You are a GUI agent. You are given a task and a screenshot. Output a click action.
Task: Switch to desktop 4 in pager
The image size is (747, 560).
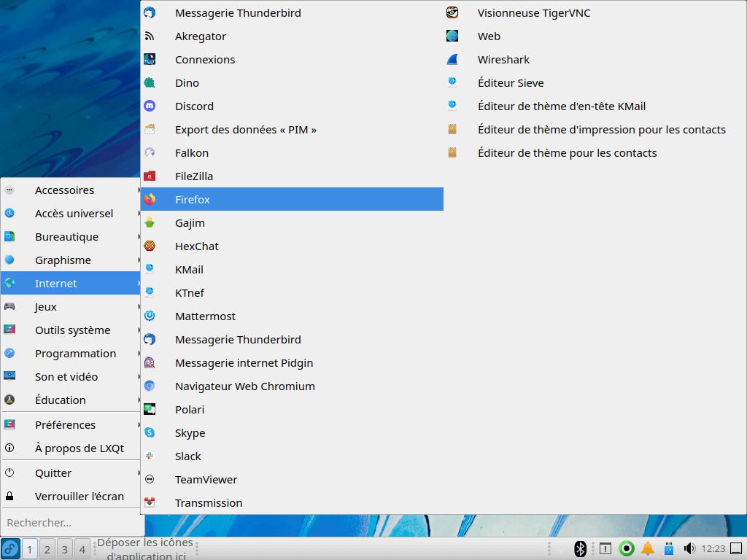(x=82, y=549)
